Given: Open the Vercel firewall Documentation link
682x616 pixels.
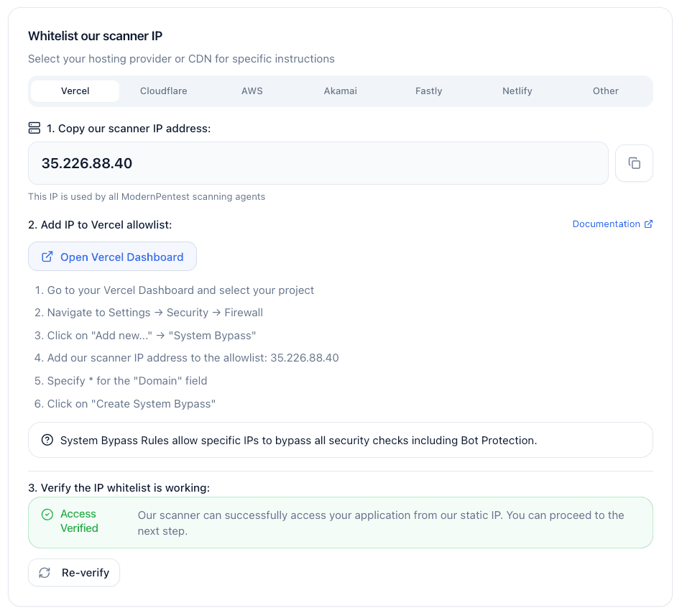Looking at the screenshot, I should click(606, 224).
